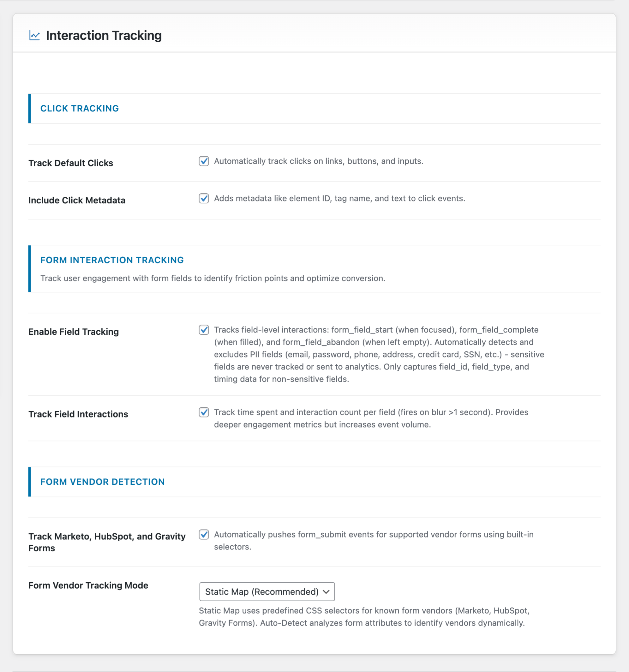Image resolution: width=629 pixels, height=672 pixels.
Task: Click the FORM VENDOR DETECTION heading
Action: pos(102,482)
